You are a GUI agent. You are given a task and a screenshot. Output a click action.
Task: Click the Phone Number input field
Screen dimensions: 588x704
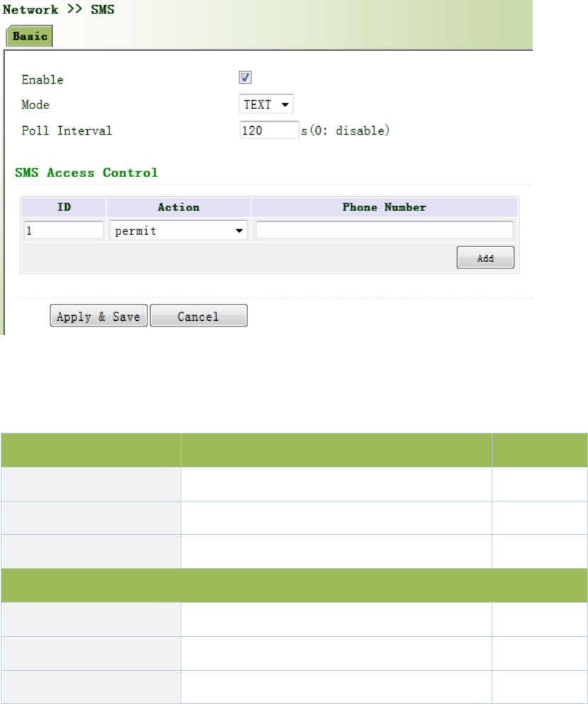click(x=385, y=230)
